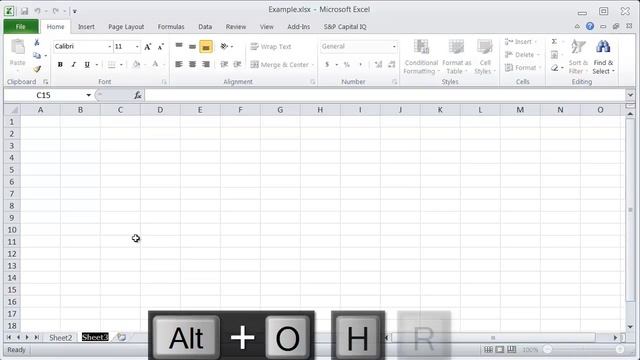The image size is (640, 360).
Task: Switch to the Data tab
Action: click(205, 27)
